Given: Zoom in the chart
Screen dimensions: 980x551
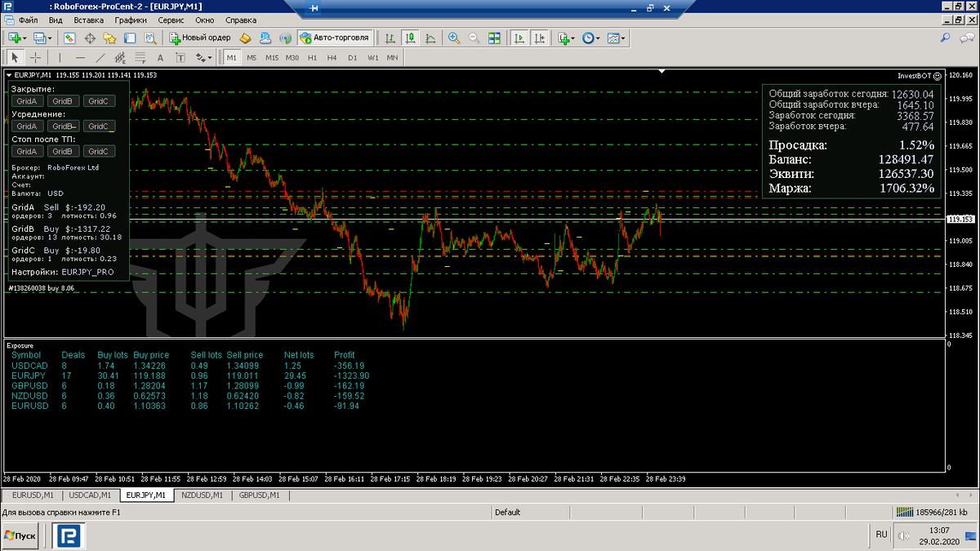Looking at the screenshot, I should point(453,38).
